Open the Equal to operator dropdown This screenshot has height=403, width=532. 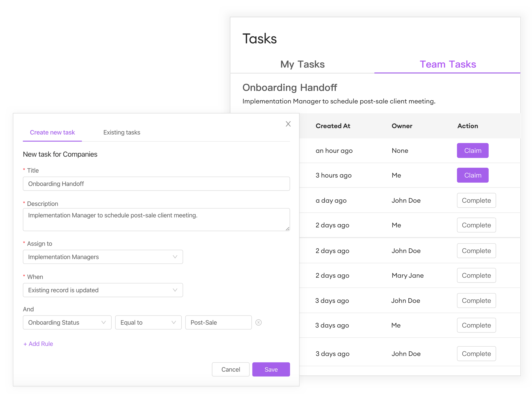(x=148, y=322)
